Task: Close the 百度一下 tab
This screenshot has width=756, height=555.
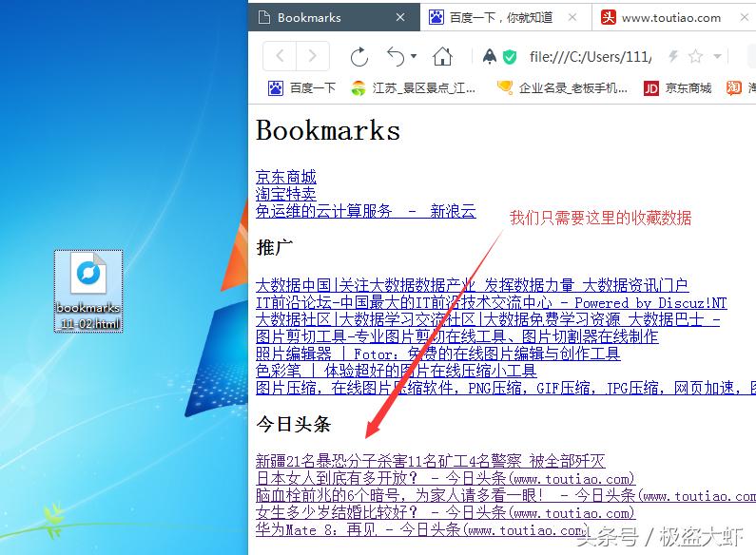Action: click(572, 17)
